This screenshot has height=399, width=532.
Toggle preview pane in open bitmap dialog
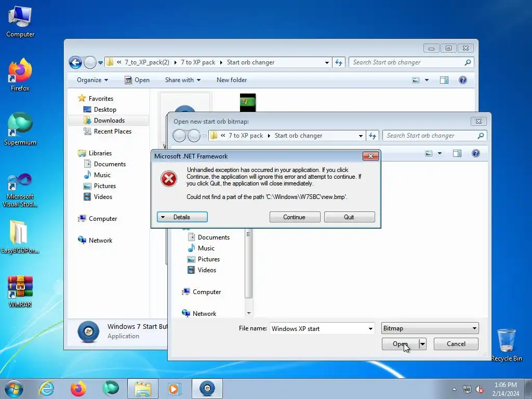coord(457,153)
